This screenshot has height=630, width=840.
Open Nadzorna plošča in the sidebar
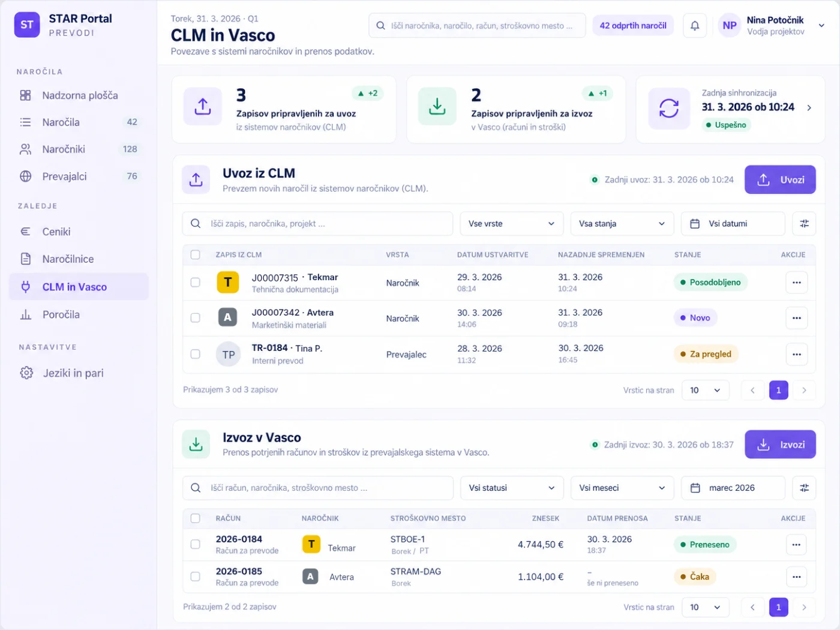(x=79, y=95)
